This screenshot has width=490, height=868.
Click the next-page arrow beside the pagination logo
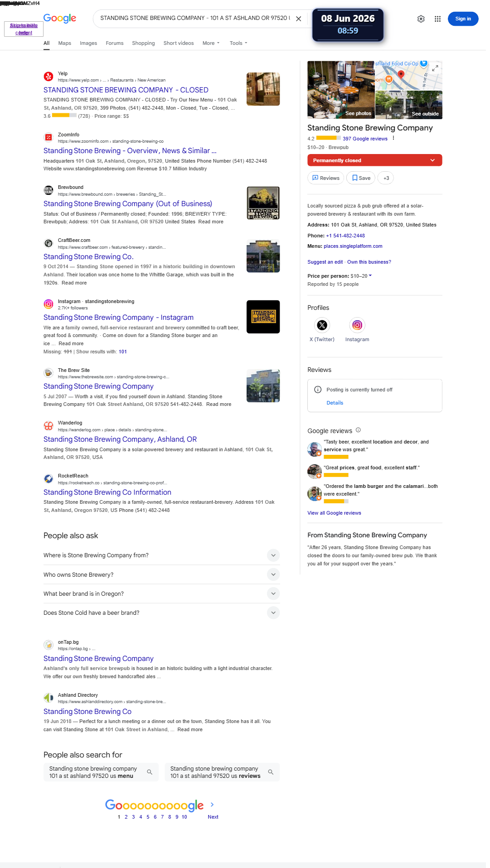coord(212,805)
